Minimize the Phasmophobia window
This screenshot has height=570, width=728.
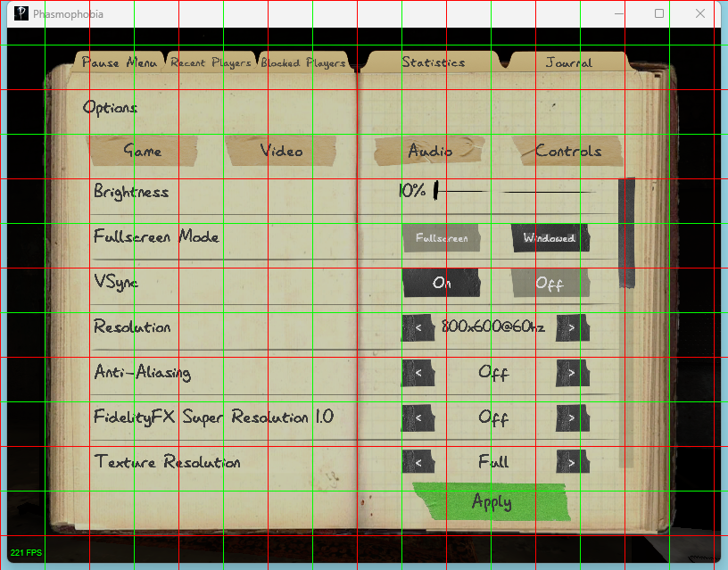619,14
